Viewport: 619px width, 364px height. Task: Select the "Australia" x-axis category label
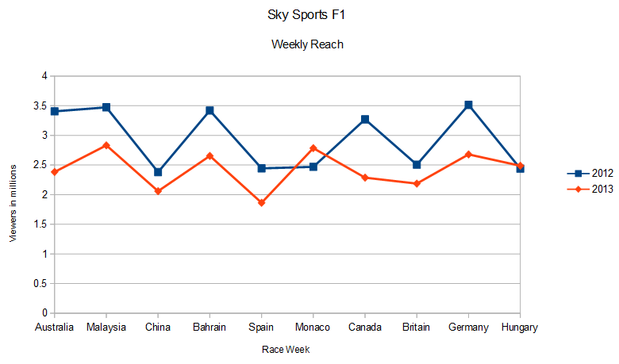coord(55,328)
